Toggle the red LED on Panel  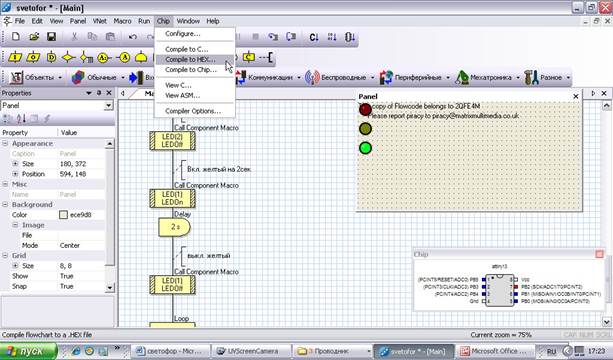coord(365,109)
